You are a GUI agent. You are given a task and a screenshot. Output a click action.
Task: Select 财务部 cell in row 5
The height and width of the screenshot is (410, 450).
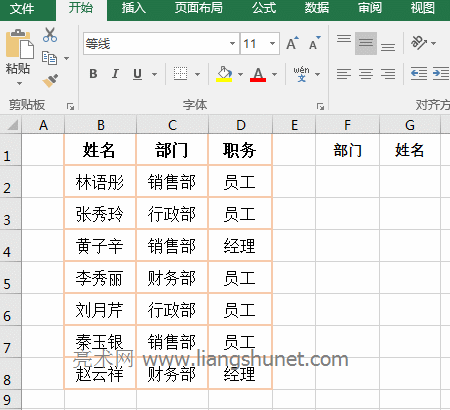point(172,278)
